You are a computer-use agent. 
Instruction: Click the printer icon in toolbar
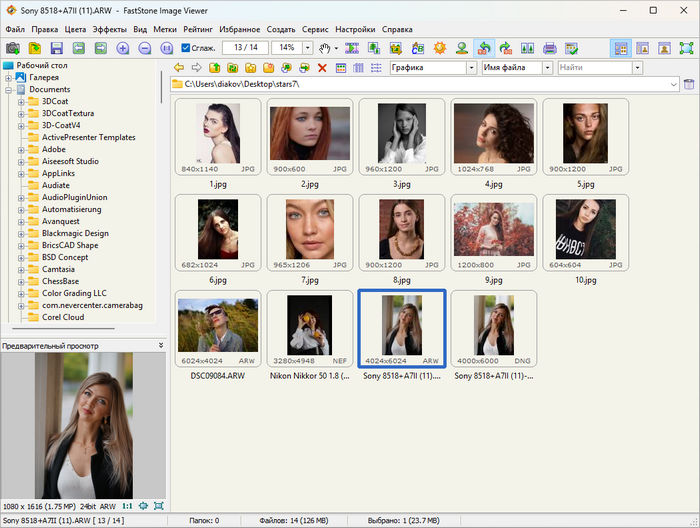549,48
